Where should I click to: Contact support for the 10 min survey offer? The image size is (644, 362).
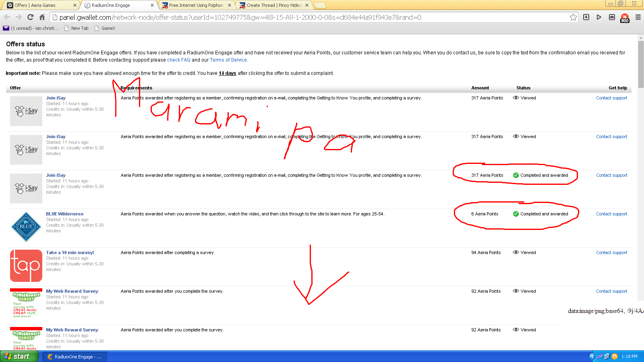[611, 252]
